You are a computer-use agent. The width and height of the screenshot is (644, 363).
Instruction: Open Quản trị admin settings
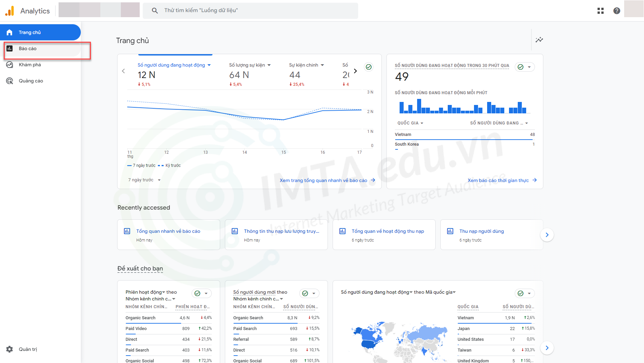click(x=40, y=349)
